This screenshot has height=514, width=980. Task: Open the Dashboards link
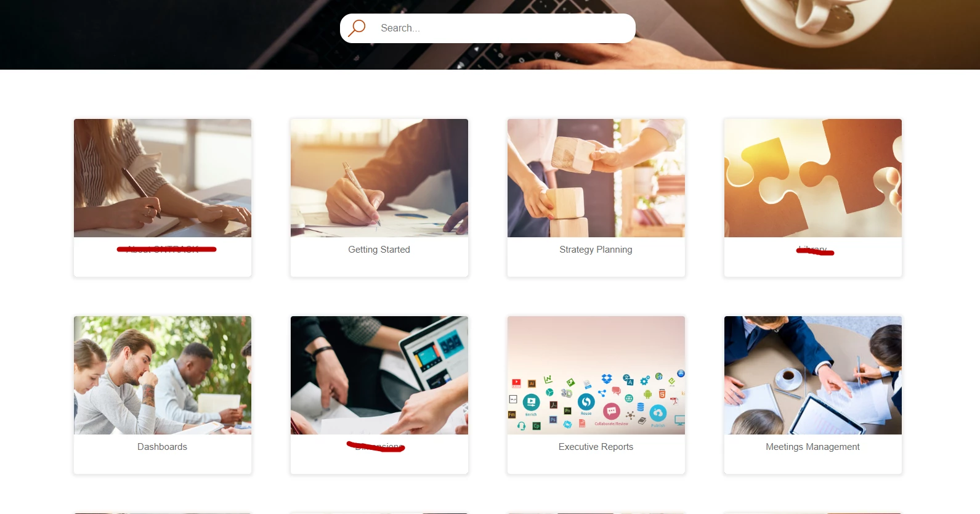coord(162,447)
